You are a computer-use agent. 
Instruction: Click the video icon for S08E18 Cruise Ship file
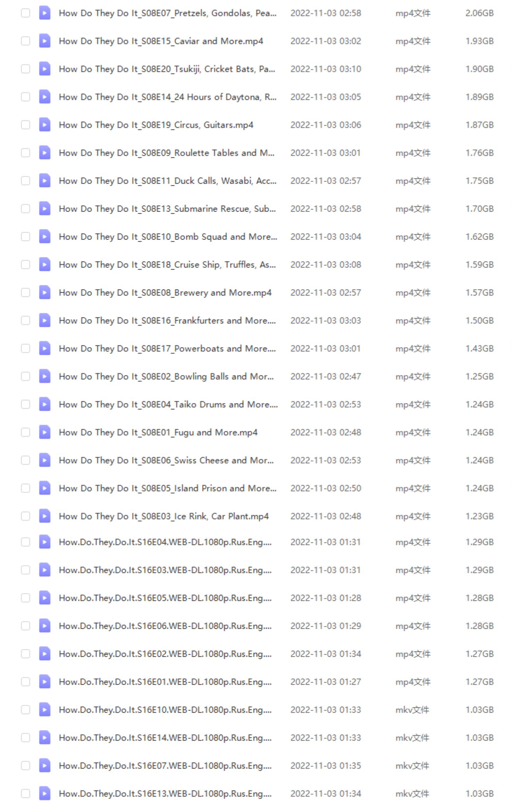(x=44, y=265)
